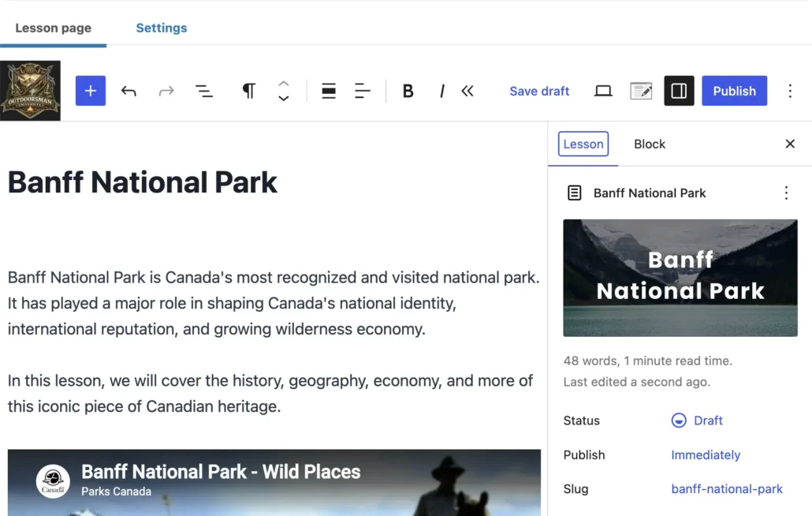Click the lesson document icon in the sidebar
The height and width of the screenshot is (516, 812).
[574, 193]
